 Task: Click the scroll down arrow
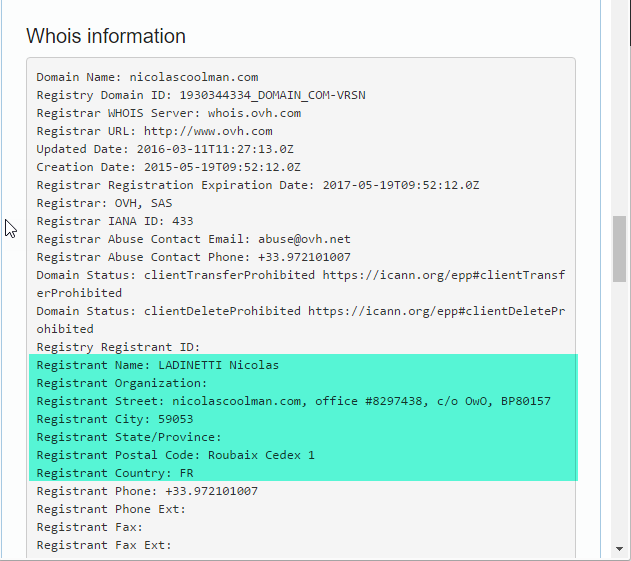[620, 549]
